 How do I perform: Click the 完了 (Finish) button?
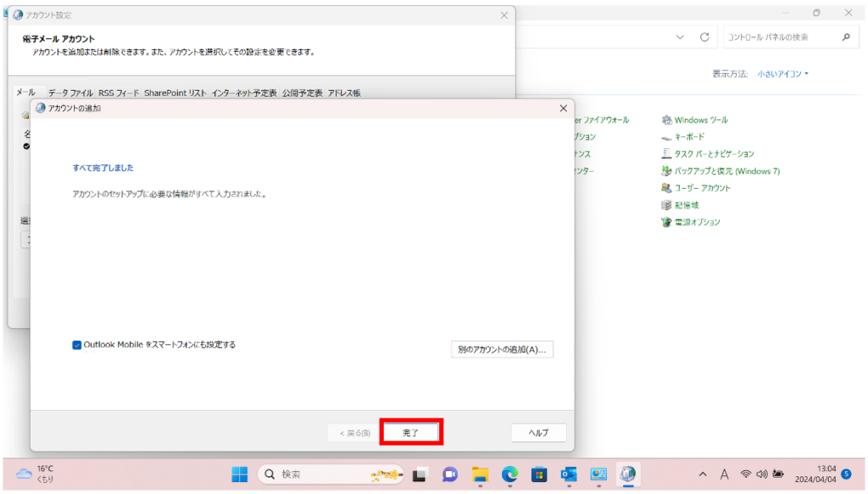411,432
